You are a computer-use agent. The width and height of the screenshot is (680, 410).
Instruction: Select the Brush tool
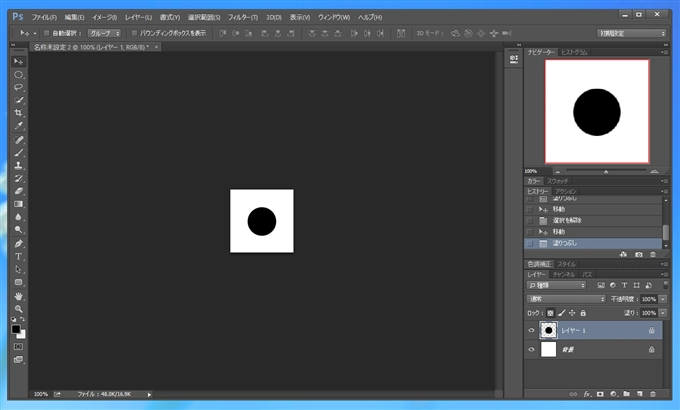pos(18,153)
